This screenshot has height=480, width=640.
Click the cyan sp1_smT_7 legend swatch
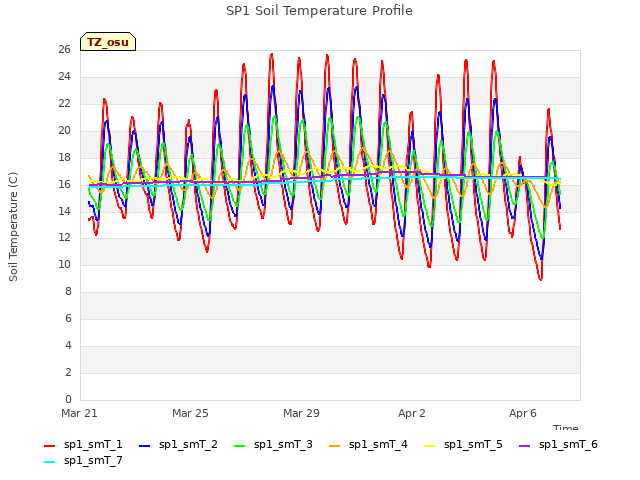click(49, 462)
